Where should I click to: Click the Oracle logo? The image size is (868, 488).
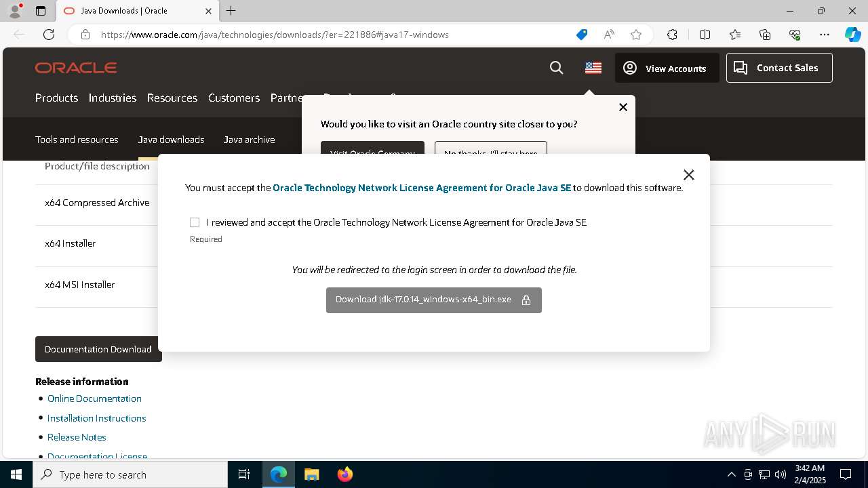tap(76, 68)
